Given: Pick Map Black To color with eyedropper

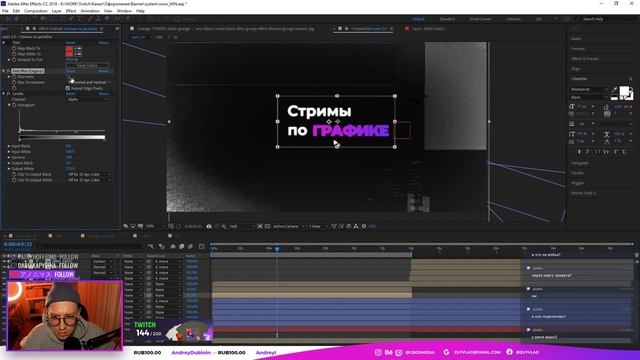Looking at the screenshot, I should coord(78,49).
